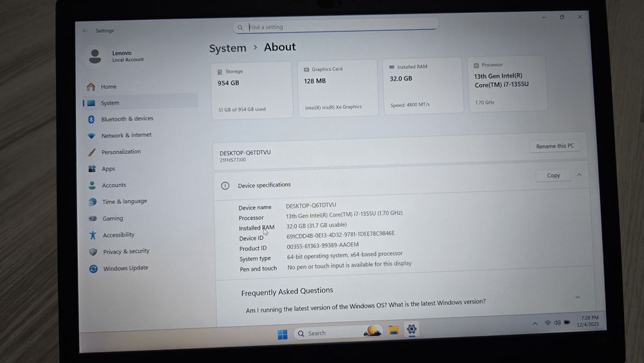This screenshot has width=644, height=363.
Task: Focus the Find a setting search box
Action: tap(336, 26)
